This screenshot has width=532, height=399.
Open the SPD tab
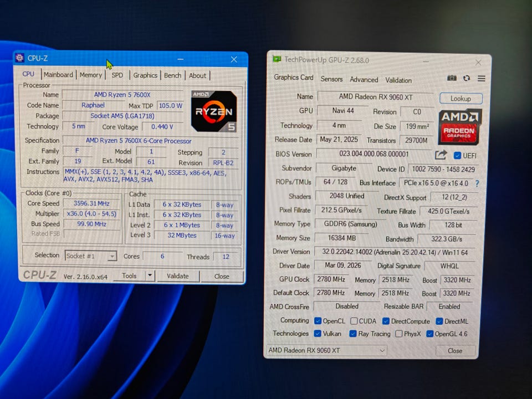117,75
